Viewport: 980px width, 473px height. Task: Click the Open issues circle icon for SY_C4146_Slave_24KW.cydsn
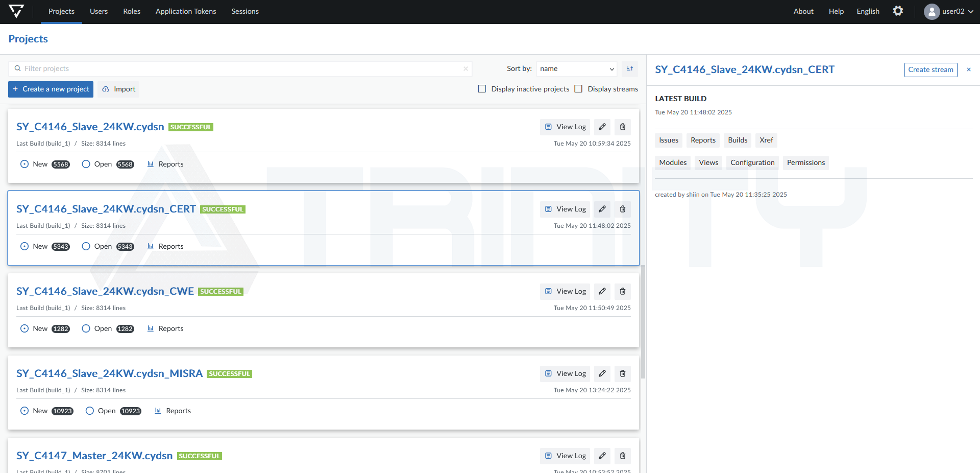pyautogui.click(x=86, y=164)
